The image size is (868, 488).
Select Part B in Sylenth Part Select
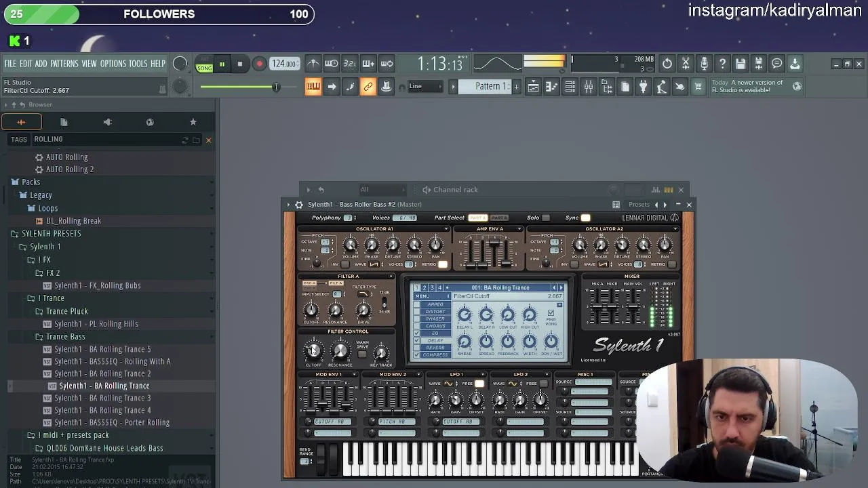tap(499, 218)
